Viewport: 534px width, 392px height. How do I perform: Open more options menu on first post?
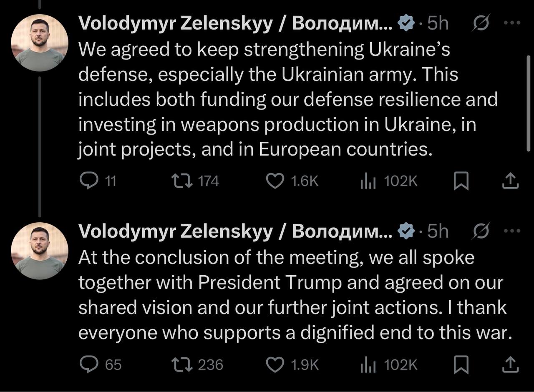(x=512, y=23)
